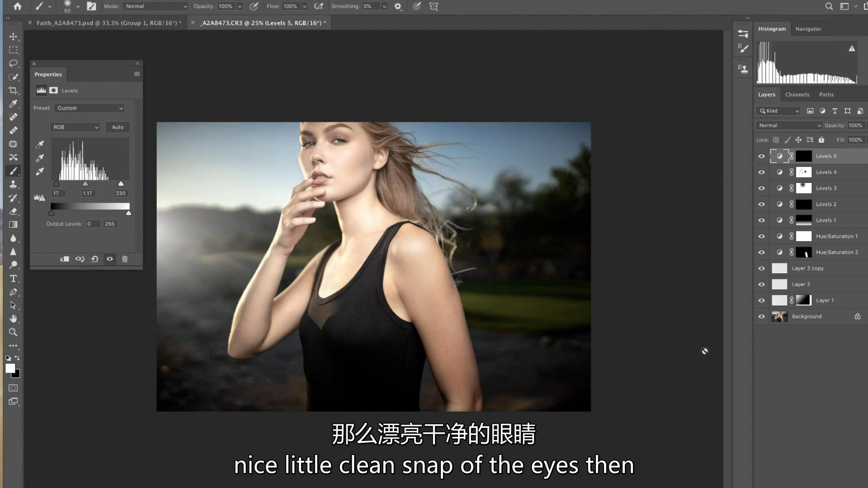
Task: Hide the Background layer
Action: pos(761,316)
